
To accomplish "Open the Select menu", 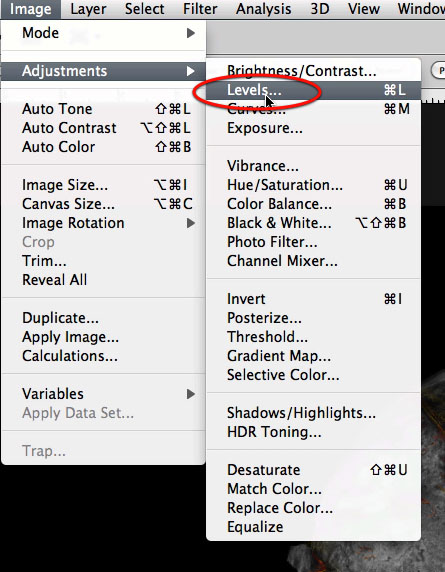I will 144,9.
